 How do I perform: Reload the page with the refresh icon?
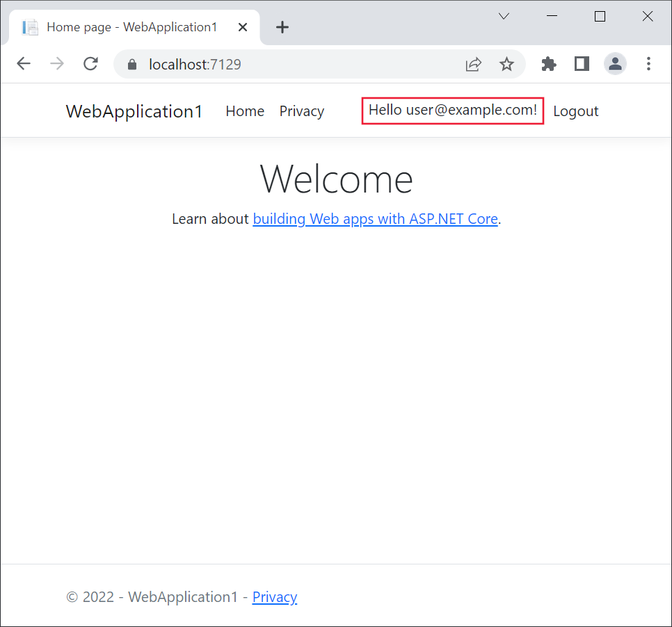[x=90, y=63]
